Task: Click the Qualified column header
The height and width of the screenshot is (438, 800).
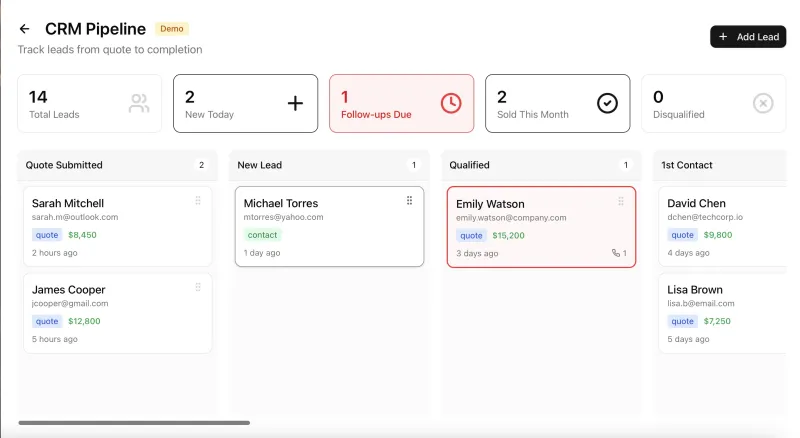Action: click(541, 165)
